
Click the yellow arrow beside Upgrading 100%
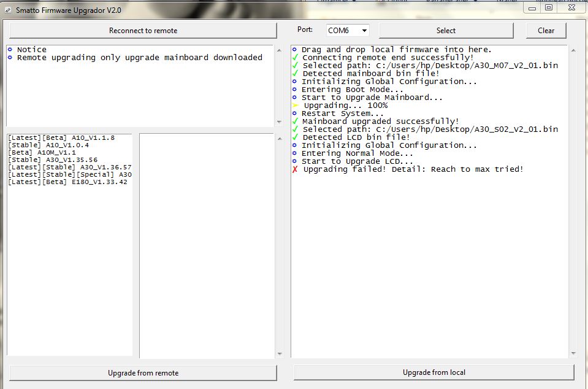coord(295,106)
